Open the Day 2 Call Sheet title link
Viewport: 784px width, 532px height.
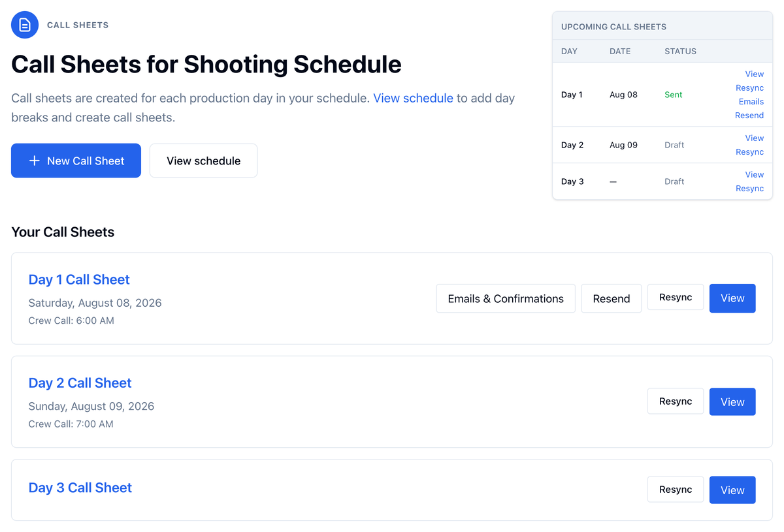click(x=80, y=383)
